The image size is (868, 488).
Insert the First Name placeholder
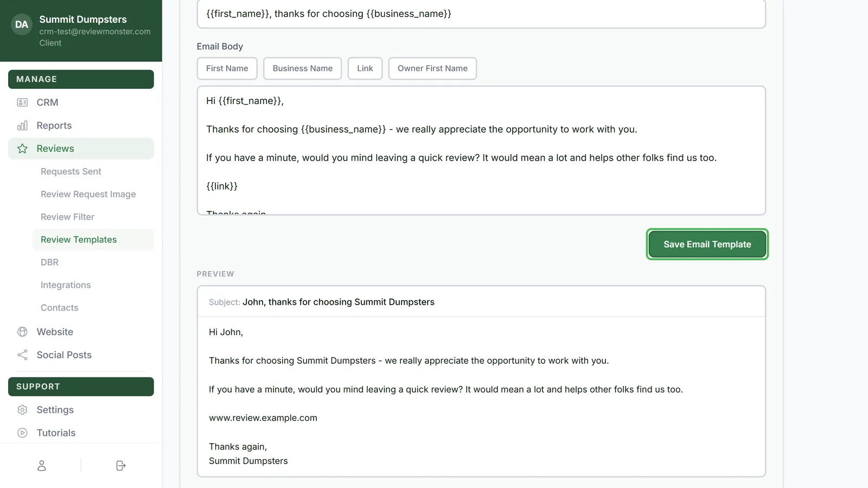pyautogui.click(x=227, y=68)
